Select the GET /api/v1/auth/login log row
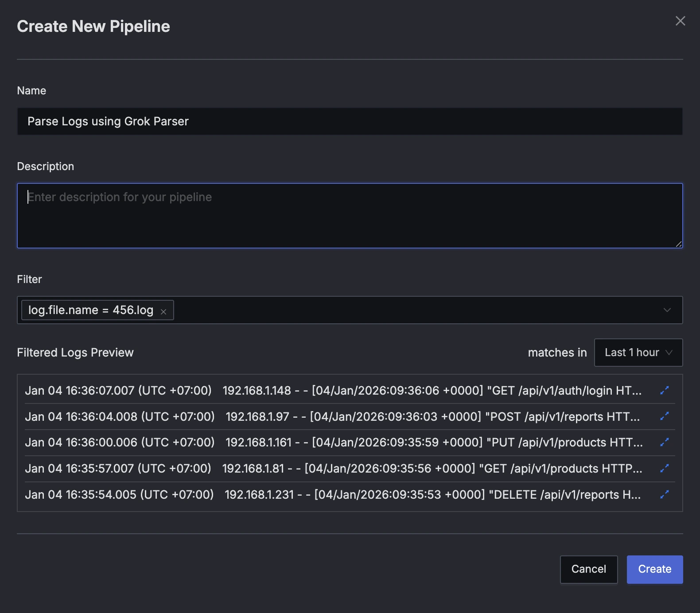 pos(333,390)
